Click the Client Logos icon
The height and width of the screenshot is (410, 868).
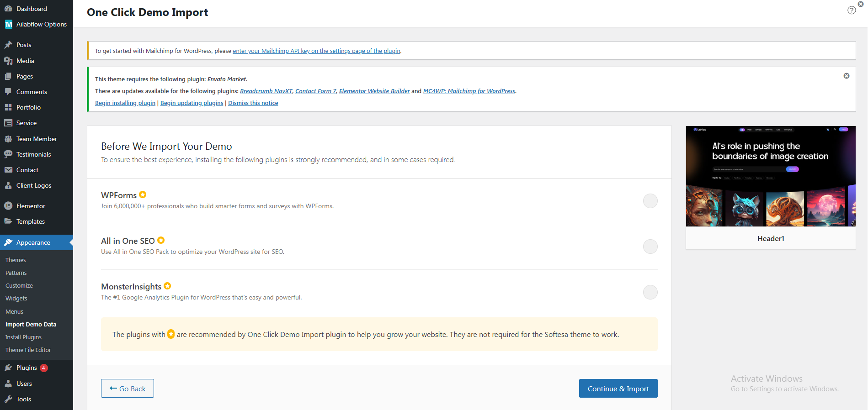8,185
